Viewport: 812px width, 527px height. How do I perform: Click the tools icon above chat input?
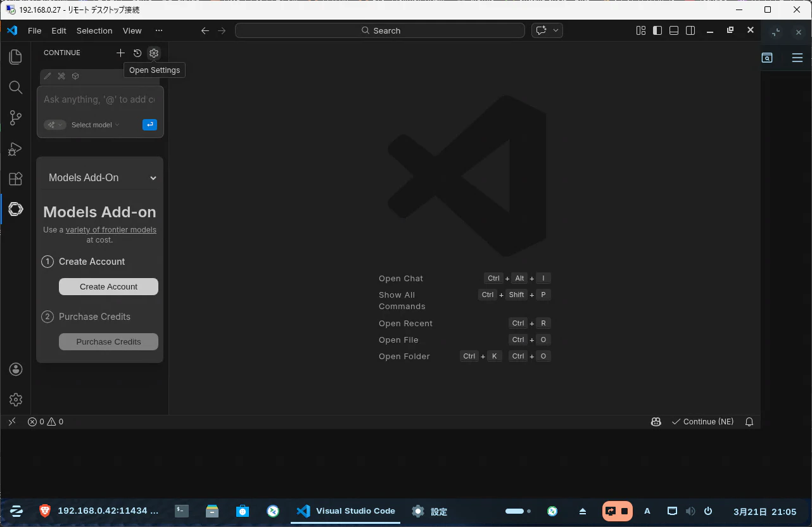pyautogui.click(x=61, y=76)
